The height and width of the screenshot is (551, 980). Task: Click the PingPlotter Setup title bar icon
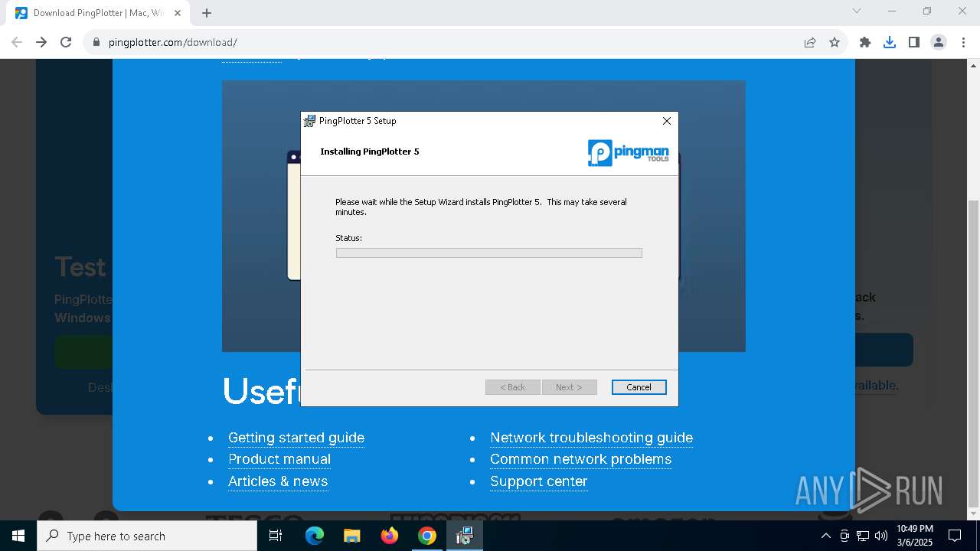coord(309,121)
